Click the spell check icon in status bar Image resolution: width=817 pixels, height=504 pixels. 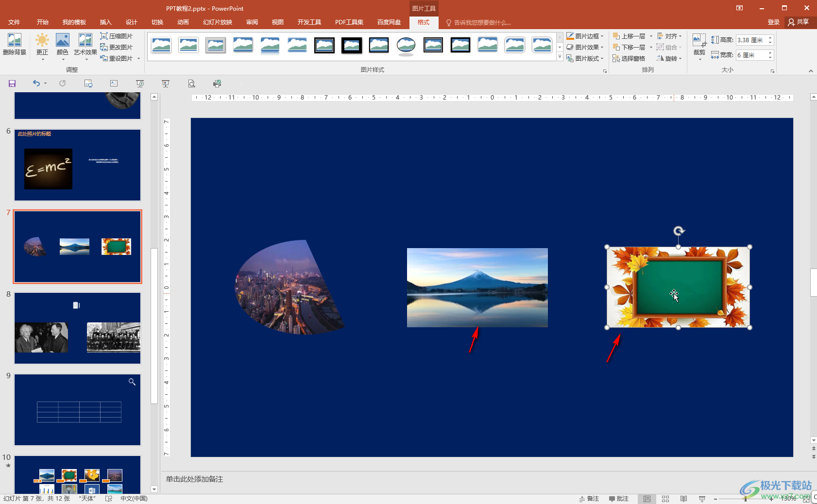pyautogui.click(x=109, y=499)
